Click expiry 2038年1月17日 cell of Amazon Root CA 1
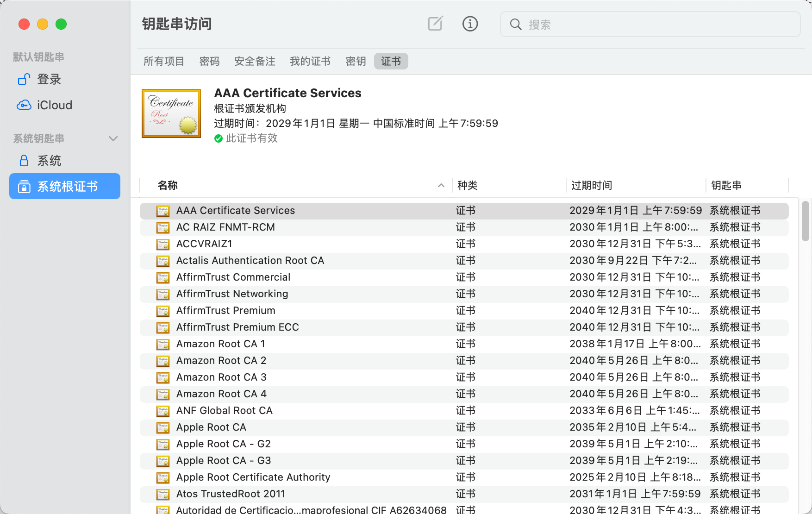This screenshot has width=812, height=514. pos(635,344)
